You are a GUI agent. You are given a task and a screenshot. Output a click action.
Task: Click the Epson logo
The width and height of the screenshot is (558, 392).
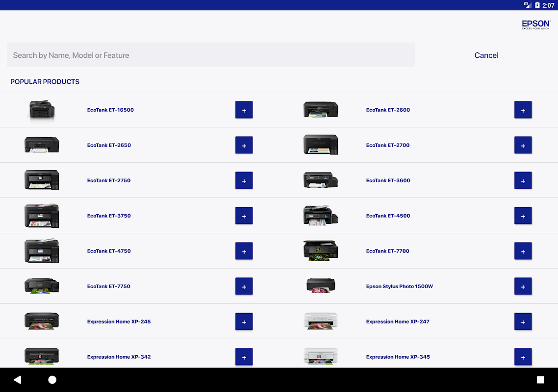(536, 24)
